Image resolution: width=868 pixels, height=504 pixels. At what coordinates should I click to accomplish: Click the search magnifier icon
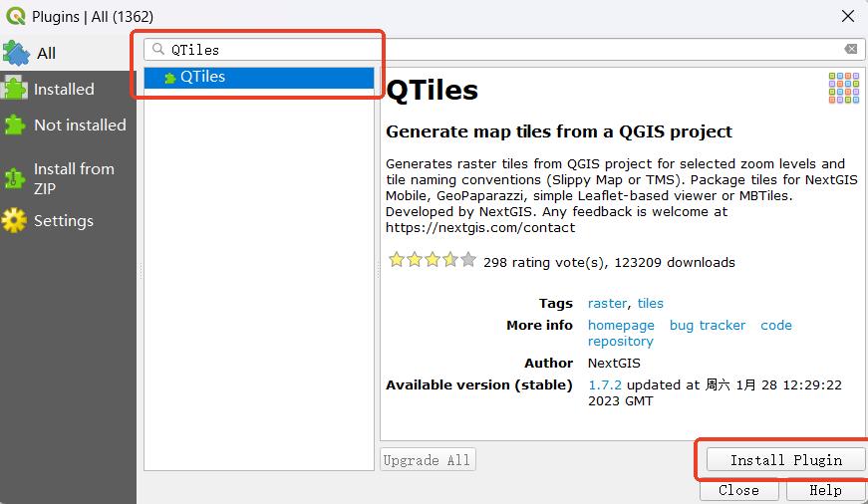(x=158, y=49)
